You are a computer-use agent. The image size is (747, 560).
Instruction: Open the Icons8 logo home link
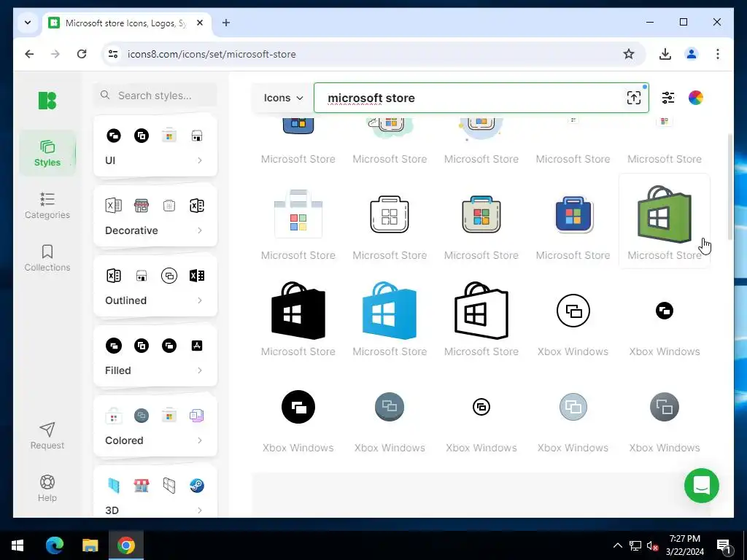(47, 101)
